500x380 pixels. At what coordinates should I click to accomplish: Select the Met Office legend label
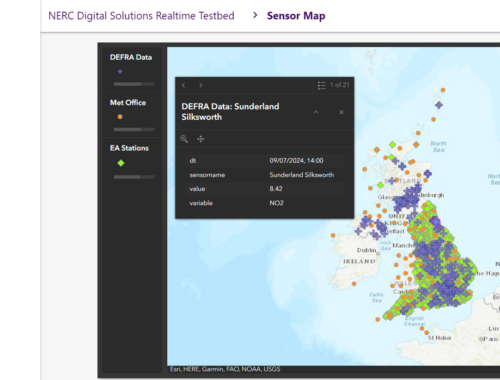(x=128, y=103)
